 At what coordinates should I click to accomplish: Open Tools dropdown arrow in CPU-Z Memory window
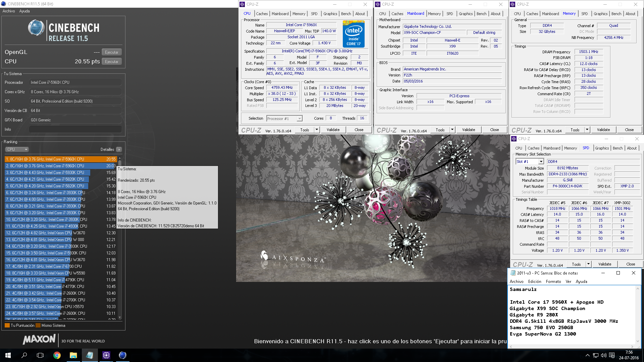click(x=587, y=130)
